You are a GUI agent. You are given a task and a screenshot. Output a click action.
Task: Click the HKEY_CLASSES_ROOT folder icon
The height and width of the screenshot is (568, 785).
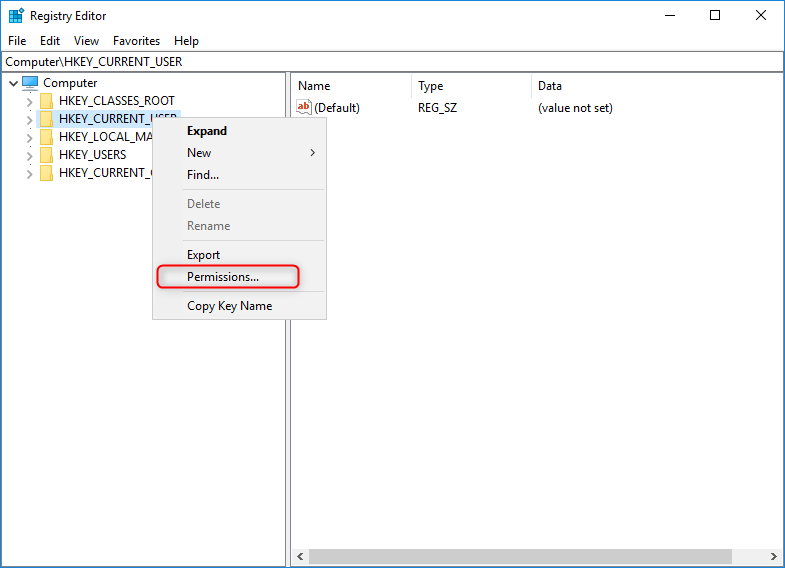pyautogui.click(x=46, y=101)
